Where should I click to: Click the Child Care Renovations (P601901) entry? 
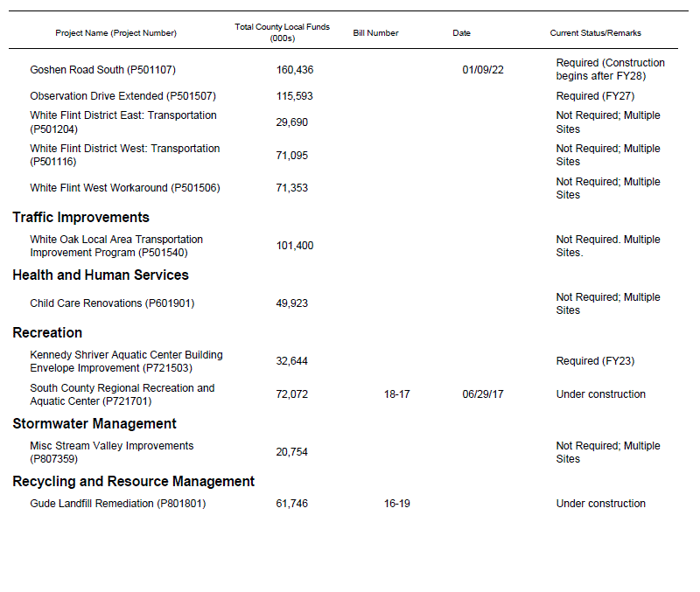click(112, 303)
